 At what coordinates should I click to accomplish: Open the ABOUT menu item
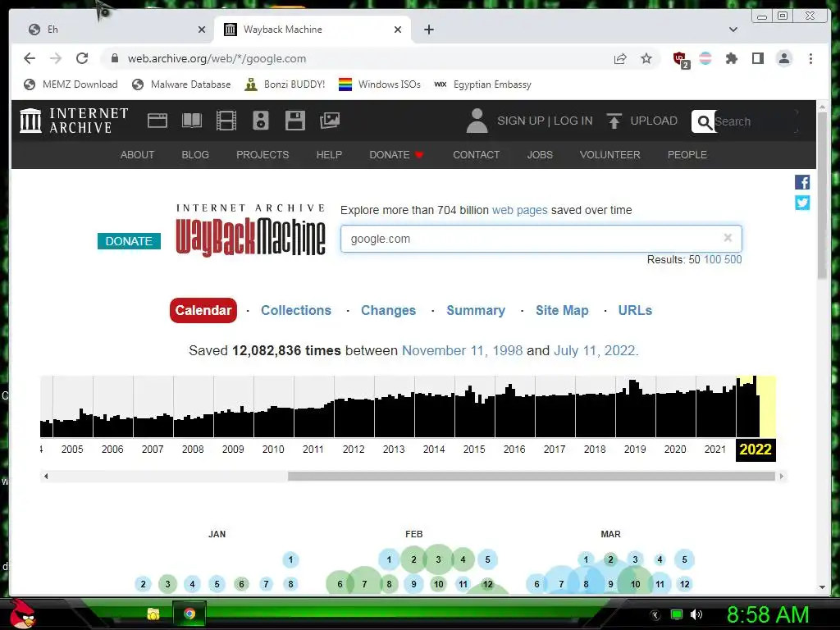[137, 155]
